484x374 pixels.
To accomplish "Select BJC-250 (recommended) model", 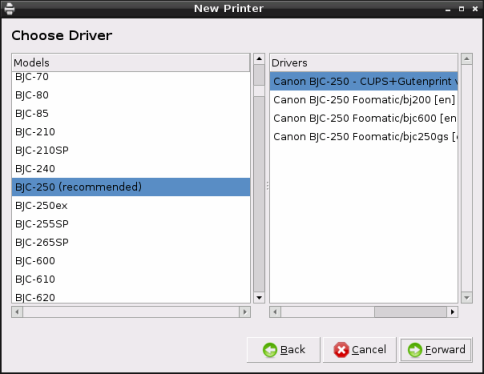I will pyautogui.click(x=131, y=187).
